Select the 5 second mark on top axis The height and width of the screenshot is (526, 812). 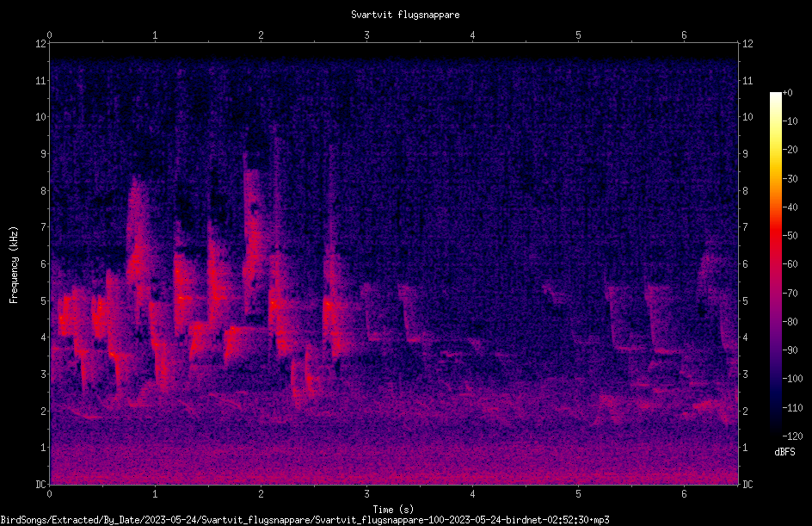pos(578,35)
